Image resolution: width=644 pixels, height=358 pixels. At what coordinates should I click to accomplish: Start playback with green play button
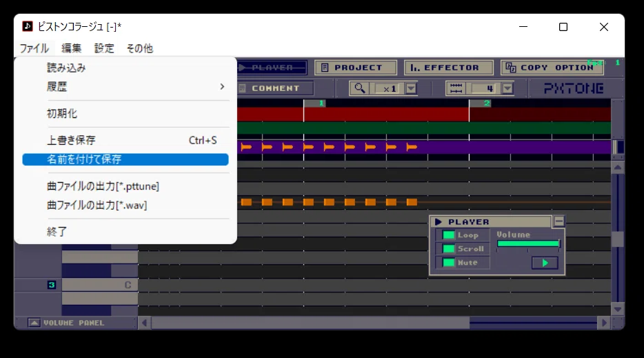pos(545,263)
